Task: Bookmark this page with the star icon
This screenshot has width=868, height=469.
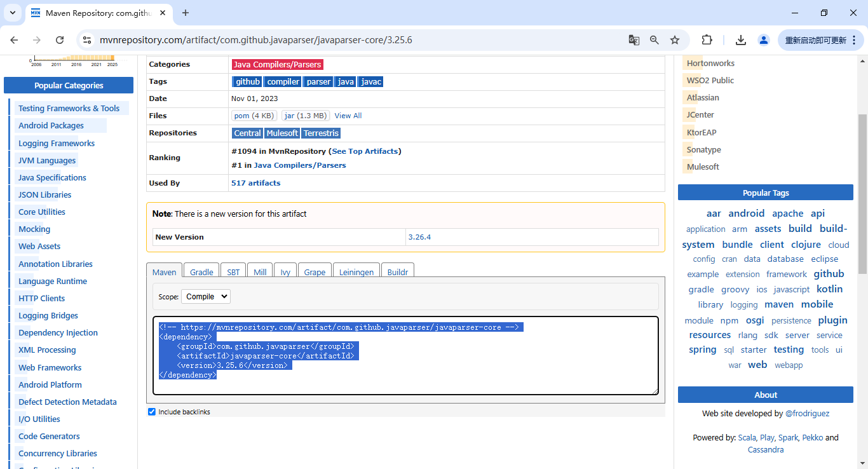Action: click(x=675, y=40)
